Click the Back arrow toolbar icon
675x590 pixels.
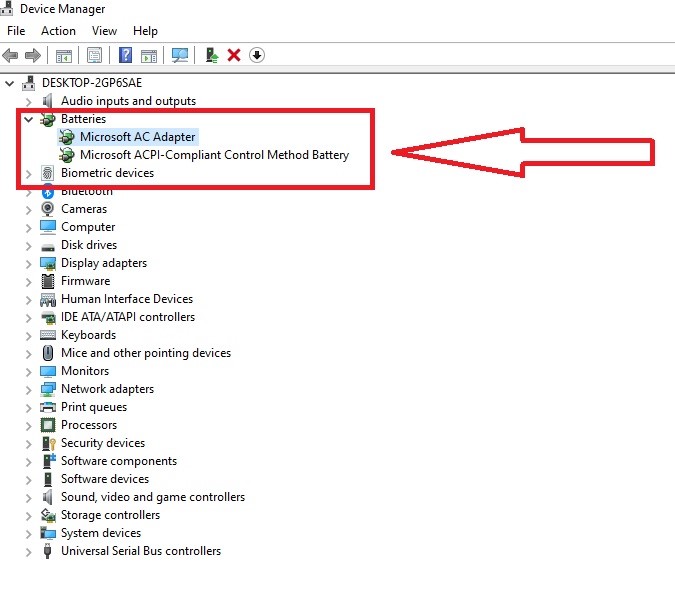(x=10, y=56)
